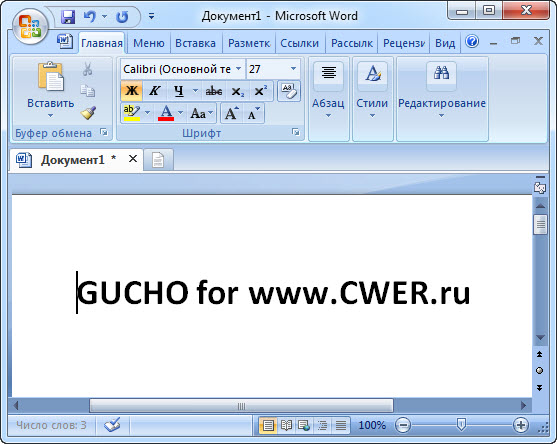
Task: Expand the Редактирование editing group
Action: [x=442, y=99]
